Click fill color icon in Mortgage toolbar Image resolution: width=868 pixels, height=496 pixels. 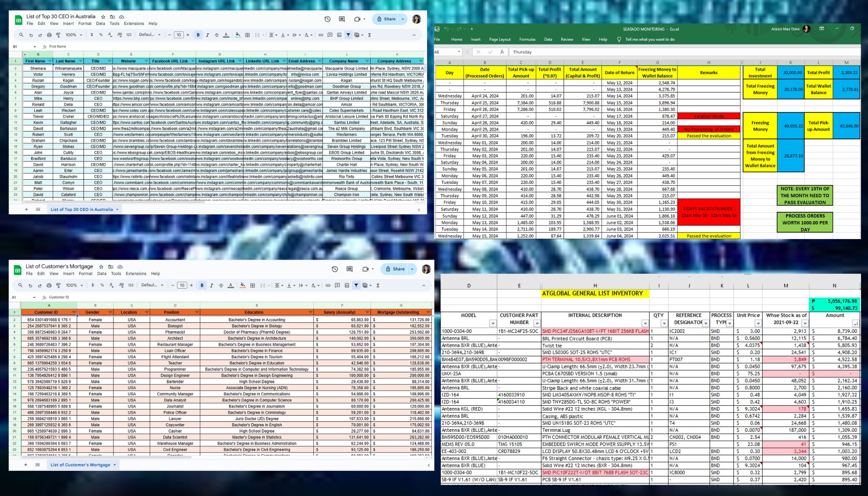(x=243, y=286)
